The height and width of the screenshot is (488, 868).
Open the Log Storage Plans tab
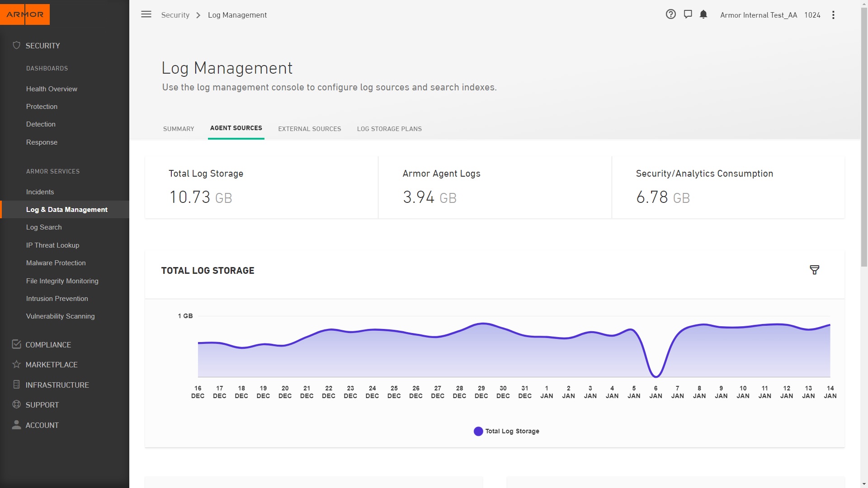click(x=389, y=129)
